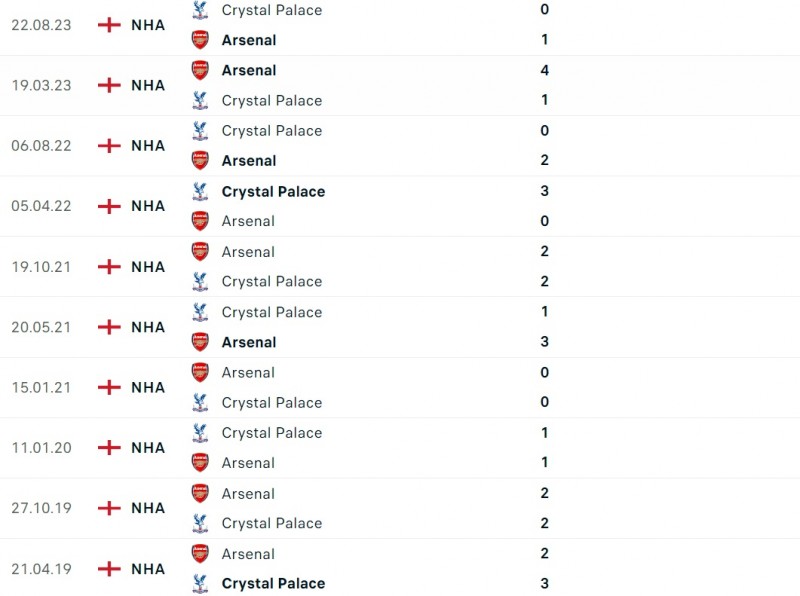The height and width of the screenshot is (596, 800).
Task: Click Arsenal's score of 4 on 19.03.23
Action: [544, 70]
